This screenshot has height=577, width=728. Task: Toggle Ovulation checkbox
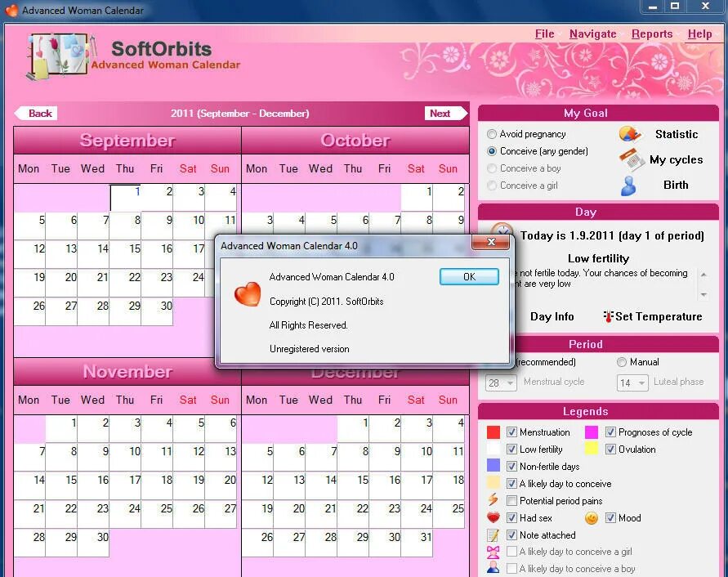point(610,450)
